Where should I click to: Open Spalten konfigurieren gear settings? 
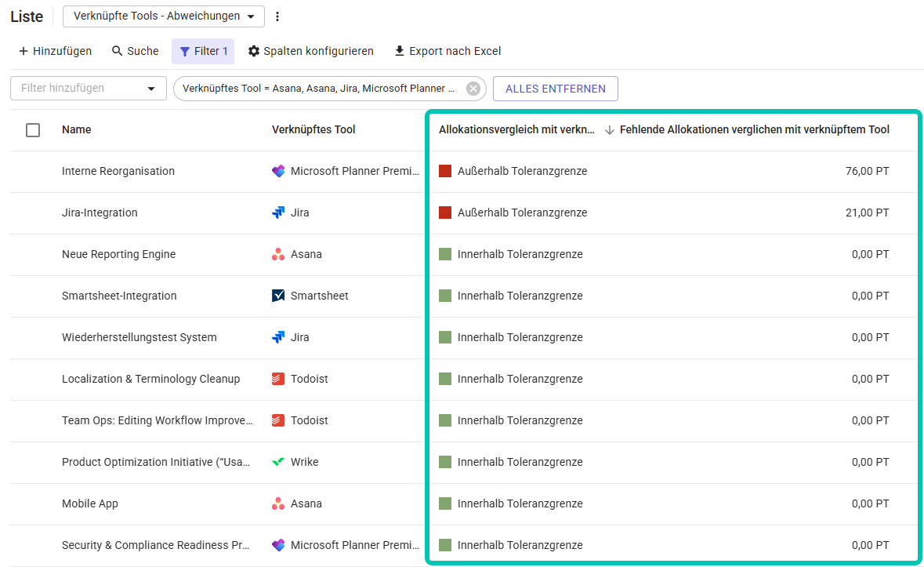[310, 51]
